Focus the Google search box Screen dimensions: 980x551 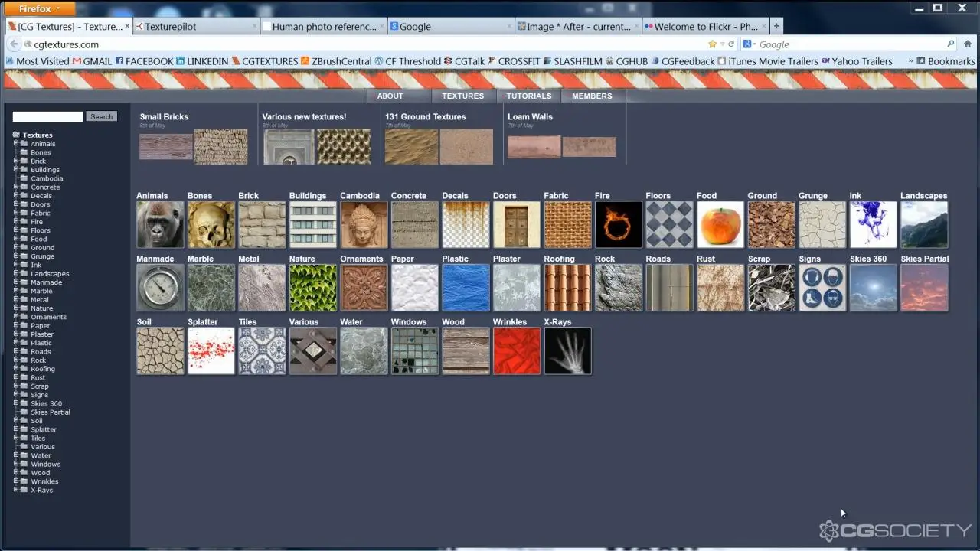(x=851, y=44)
